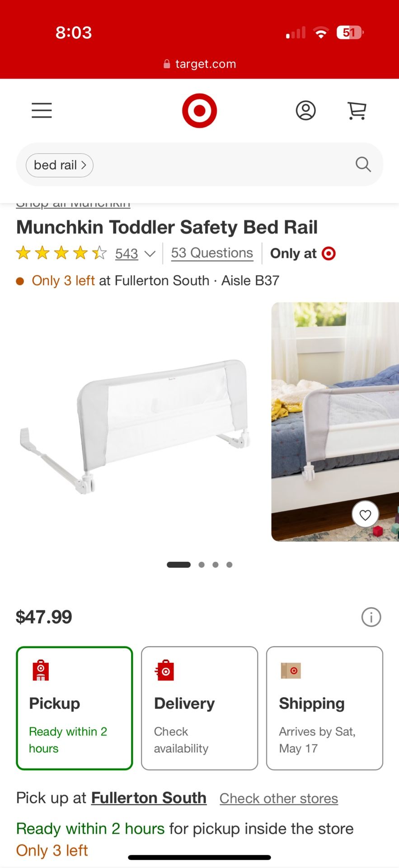Image resolution: width=399 pixels, height=868 pixels.
Task: Open price info circle icon
Action: coord(371,617)
